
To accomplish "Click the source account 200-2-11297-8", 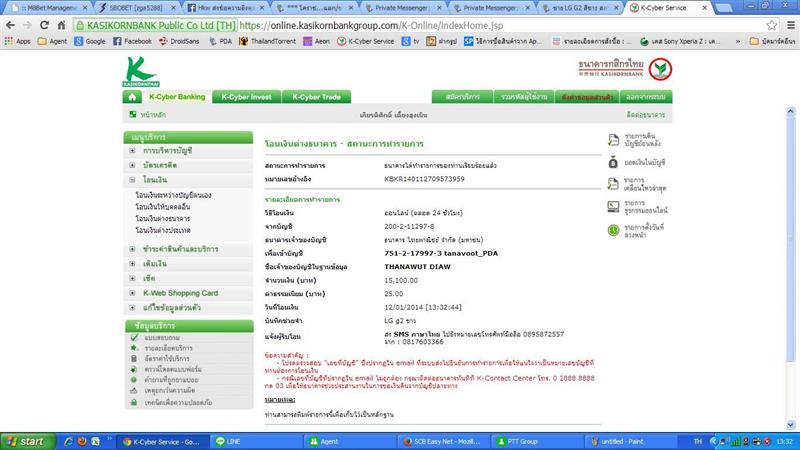I will pyautogui.click(x=409, y=227).
